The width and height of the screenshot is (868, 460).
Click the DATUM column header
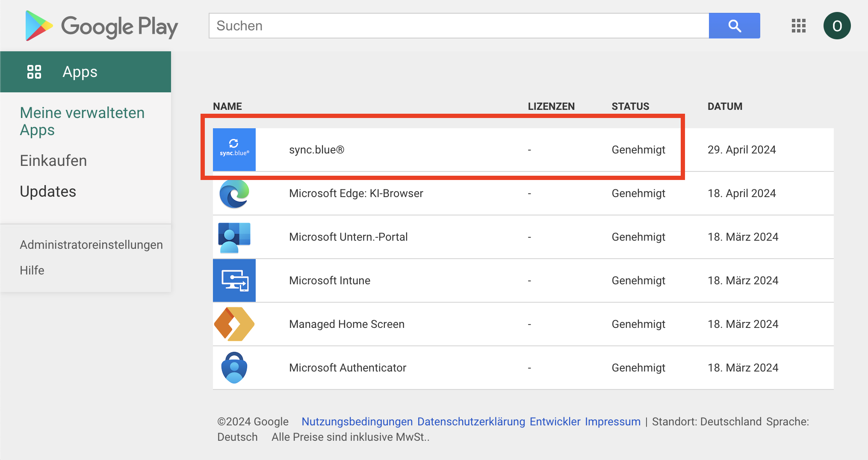point(725,106)
